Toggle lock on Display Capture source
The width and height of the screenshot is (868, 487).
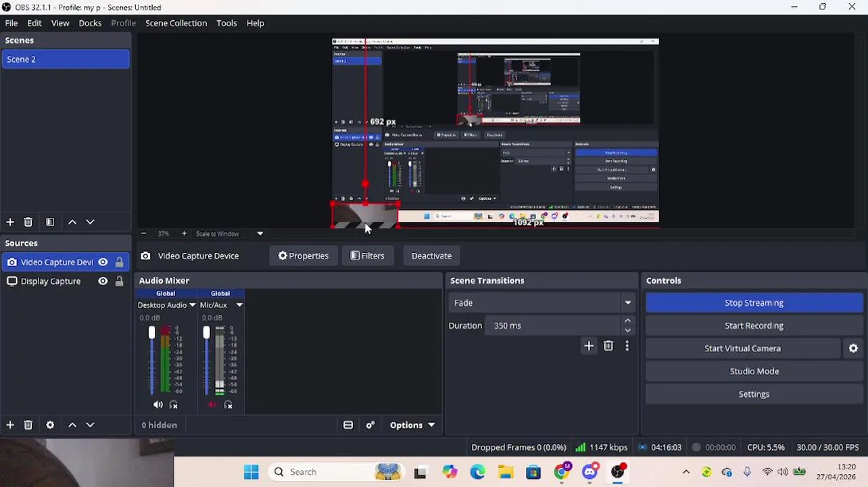tap(119, 281)
